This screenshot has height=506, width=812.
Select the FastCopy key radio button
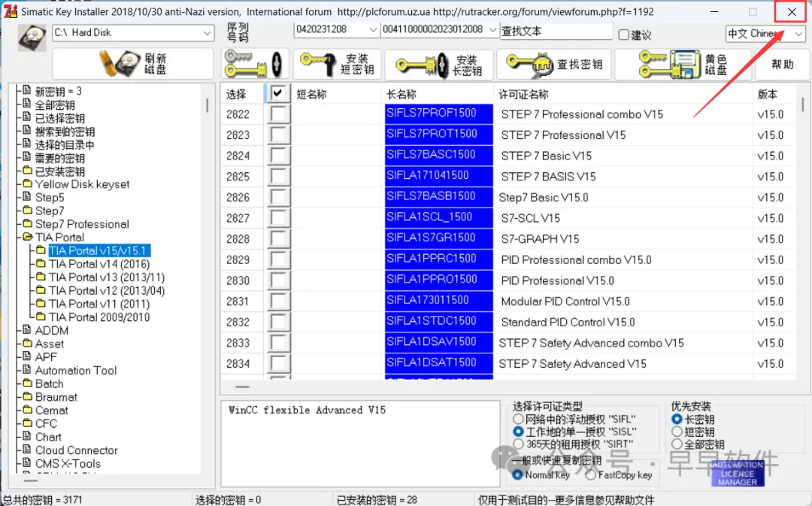click(591, 475)
